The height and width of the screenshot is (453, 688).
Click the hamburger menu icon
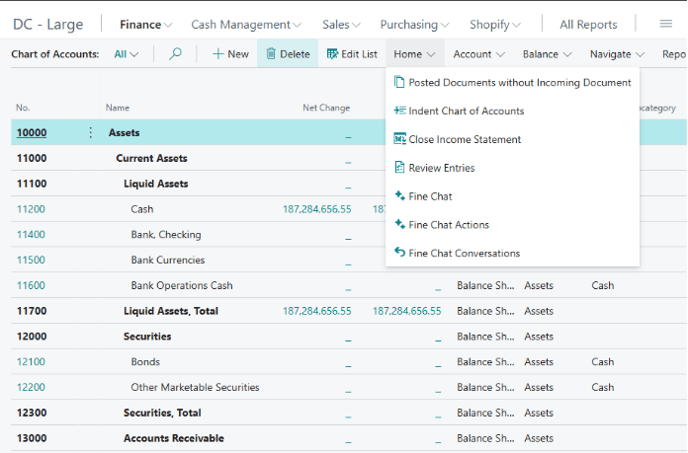click(x=666, y=24)
